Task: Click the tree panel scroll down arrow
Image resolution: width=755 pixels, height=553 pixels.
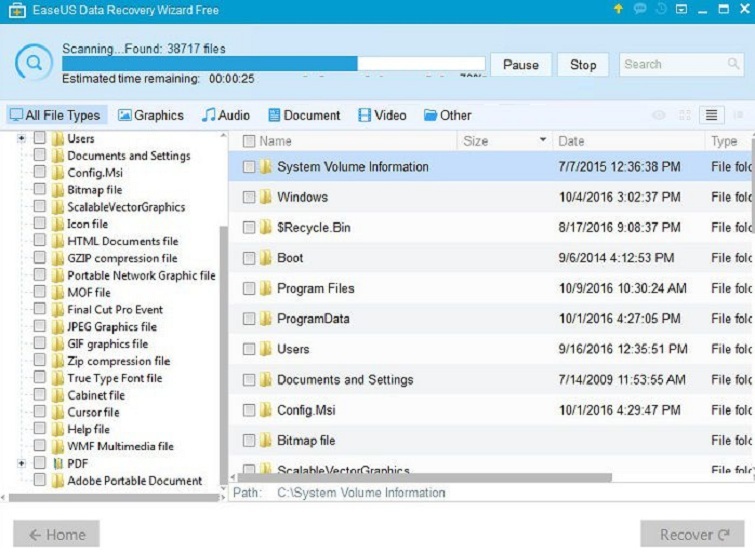Action: click(x=223, y=488)
